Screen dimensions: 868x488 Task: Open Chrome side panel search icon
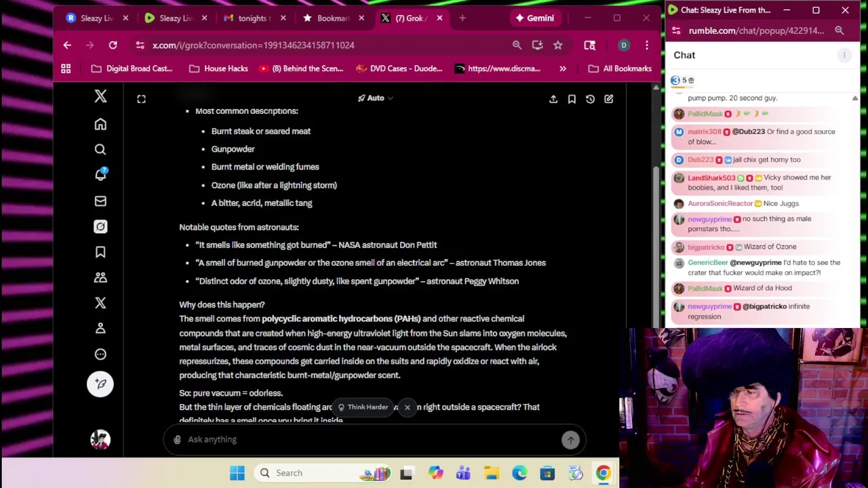pyautogui.click(x=589, y=45)
